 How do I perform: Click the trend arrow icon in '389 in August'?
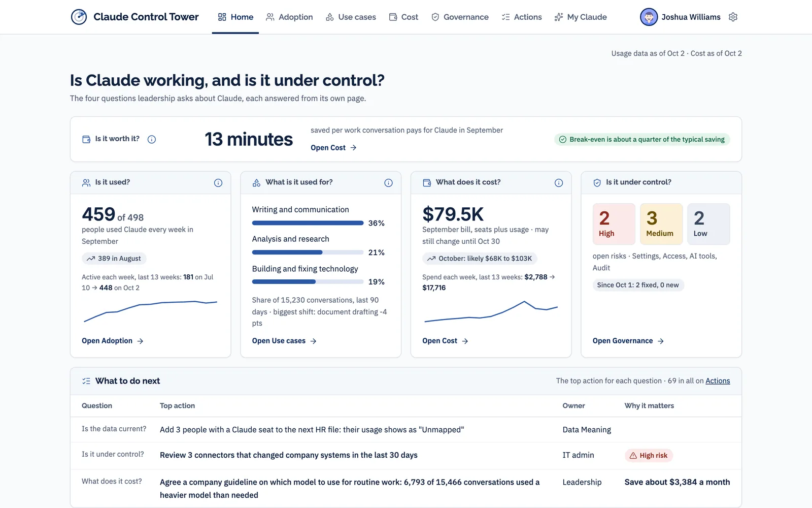[91, 259]
